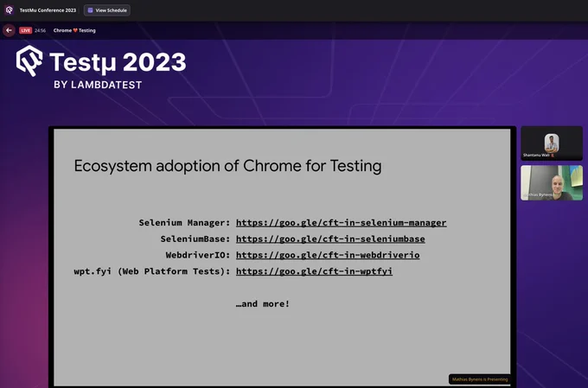Select Mathias Bynens video thumbnail
The width and height of the screenshot is (588, 388).
[x=552, y=183]
